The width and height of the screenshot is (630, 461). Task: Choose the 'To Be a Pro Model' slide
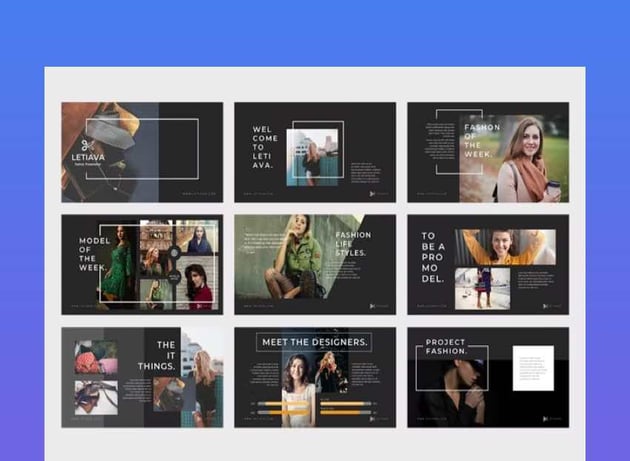coord(487,264)
